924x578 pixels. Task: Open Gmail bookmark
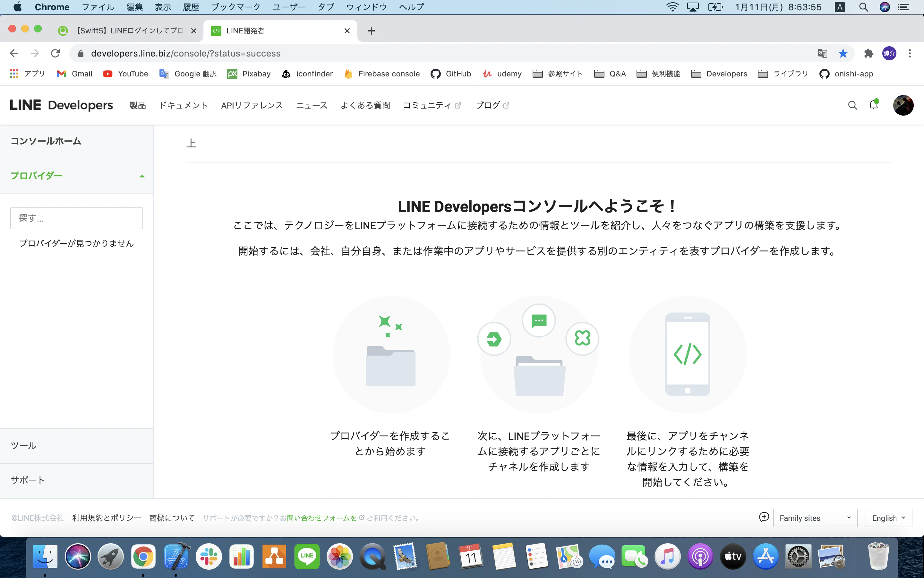[x=74, y=74]
